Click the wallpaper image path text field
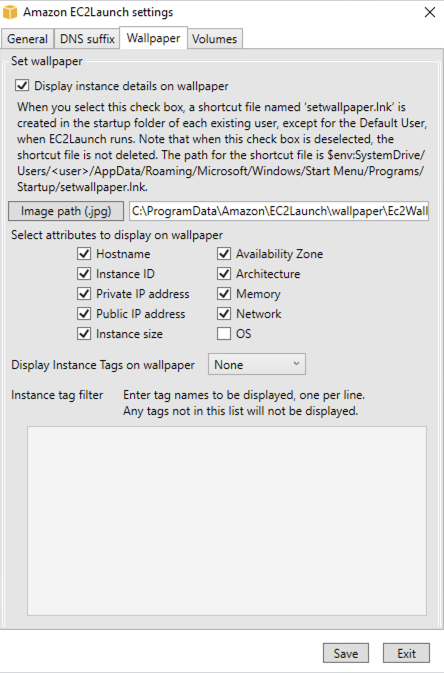This screenshot has height=673, width=444. click(x=279, y=211)
